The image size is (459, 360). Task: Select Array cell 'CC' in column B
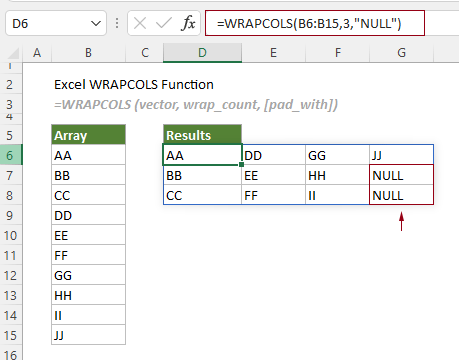(88, 195)
